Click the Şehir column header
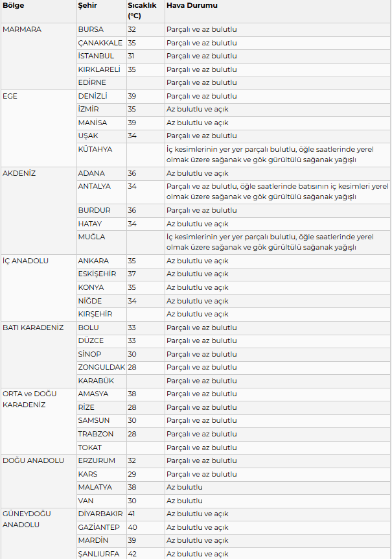 [102, 10]
